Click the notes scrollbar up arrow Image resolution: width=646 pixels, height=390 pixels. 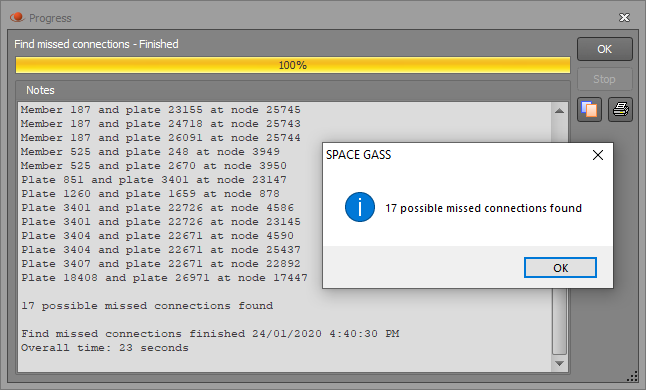tap(559, 111)
